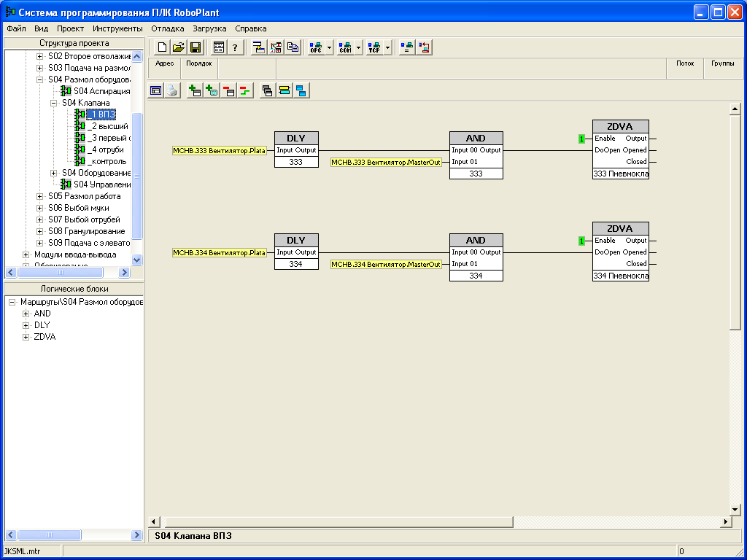The width and height of the screenshot is (747, 560).
Task: Click the TCP connection toolbar icon
Action: click(x=374, y=47)
